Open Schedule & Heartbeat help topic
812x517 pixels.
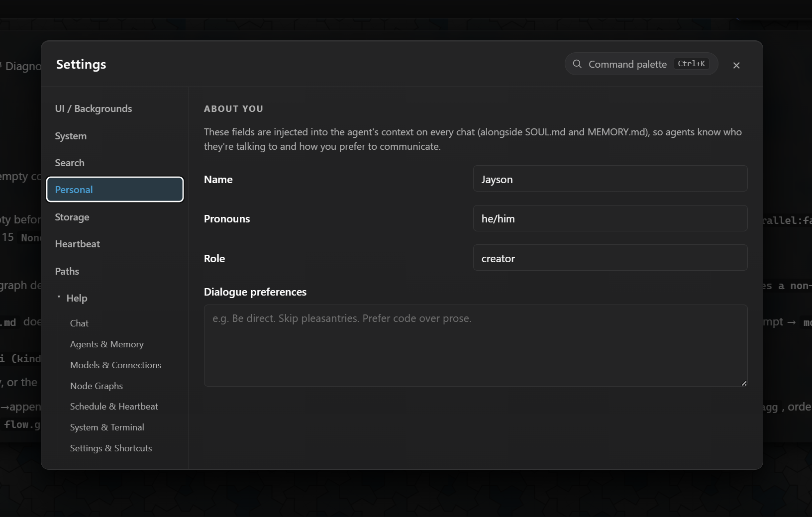click(x=114, y=407)
